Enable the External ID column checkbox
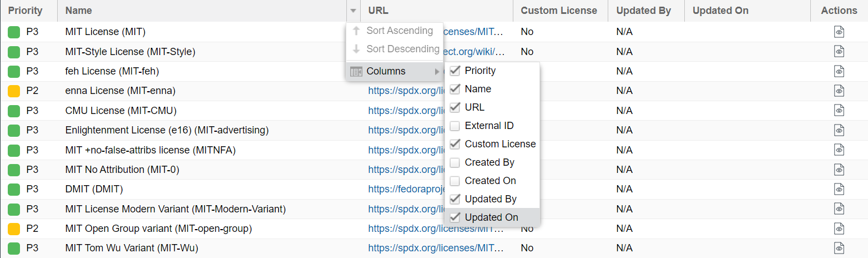 (x=455, y=126)
